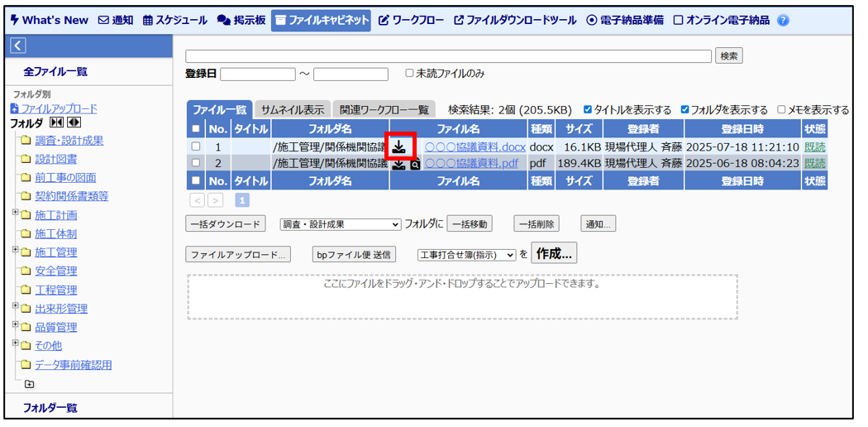Open the 〇〇〇協議資料.pdf file link
This screenshot has width=868, height=427.
471,163
